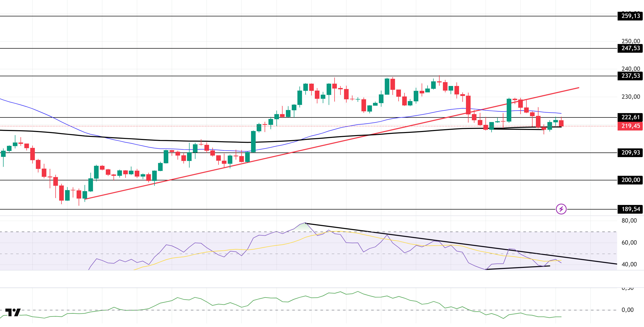This screenshot has height=327, width=644.
Task: Select the 209,93 support level label
Action: tap(630, 153)
